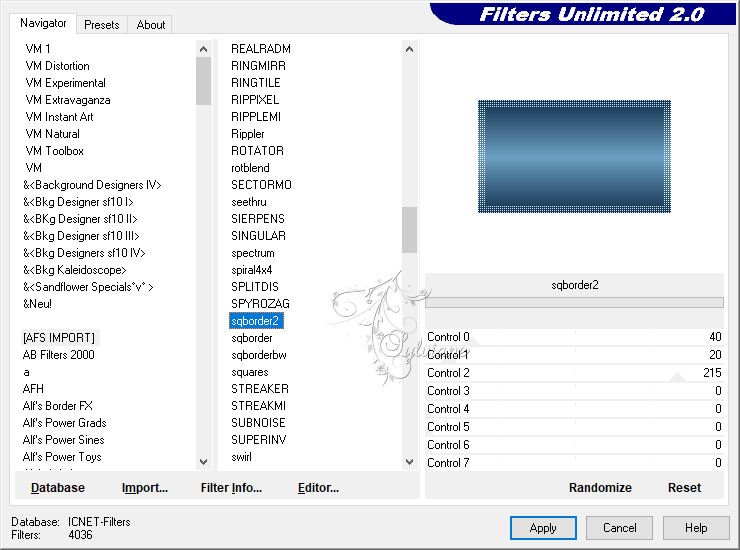The image size is (740, 550).
Task: Select Alf's Power Grads category
Action: click(x=64, y=423)
